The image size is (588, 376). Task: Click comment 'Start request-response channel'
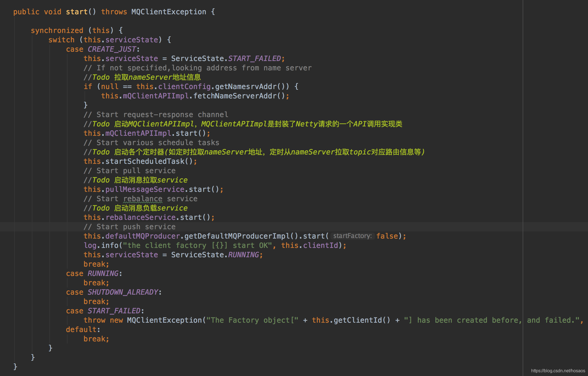(156, 115)
